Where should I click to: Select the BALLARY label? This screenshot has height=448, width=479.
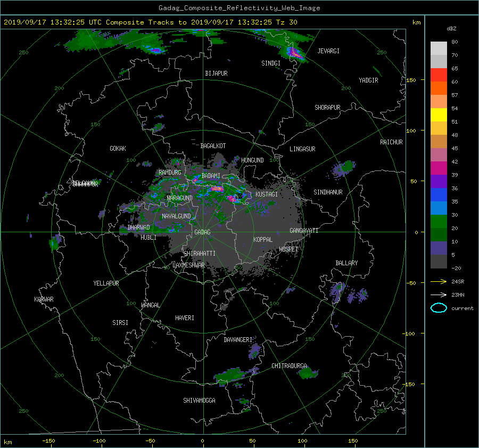click(346, 263)
